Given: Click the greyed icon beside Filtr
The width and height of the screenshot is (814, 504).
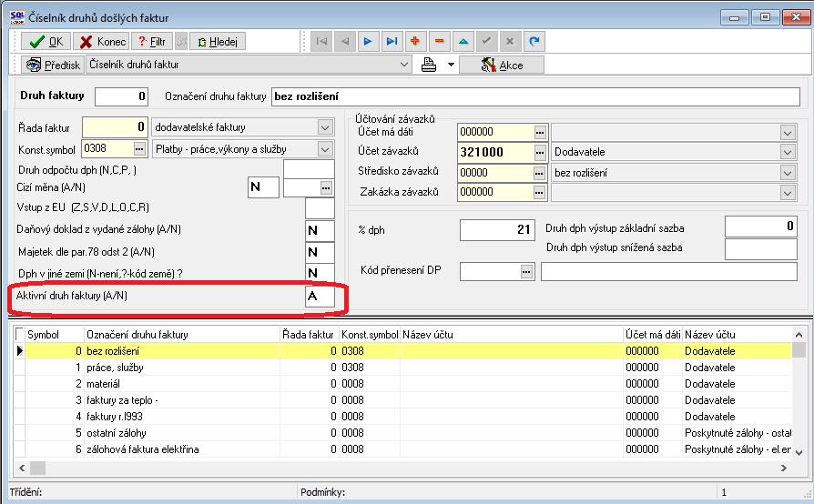Looking at the screenshot, I should coord(182,42).
